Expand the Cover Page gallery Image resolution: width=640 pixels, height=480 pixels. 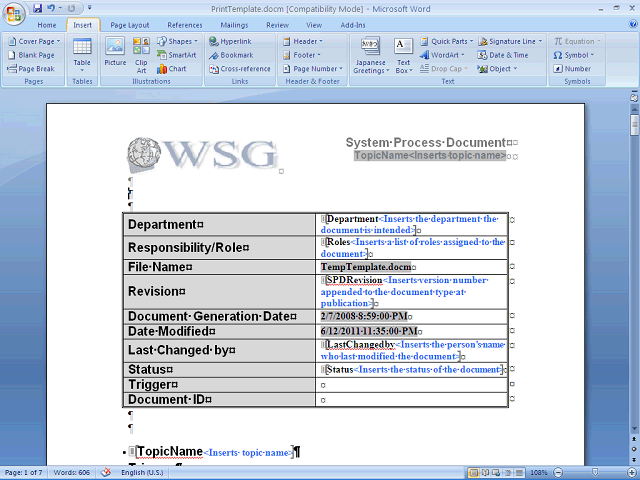click(35, 41)
